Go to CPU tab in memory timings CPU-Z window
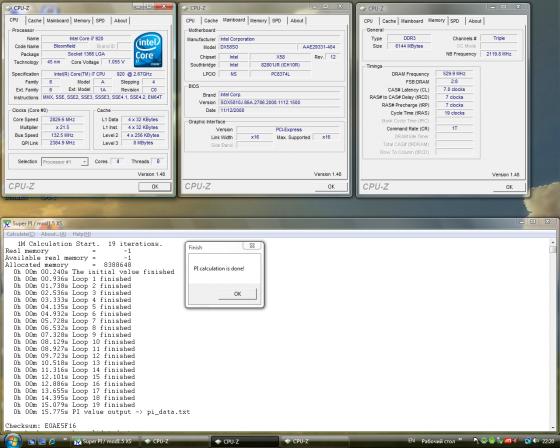 click(368, 21)
